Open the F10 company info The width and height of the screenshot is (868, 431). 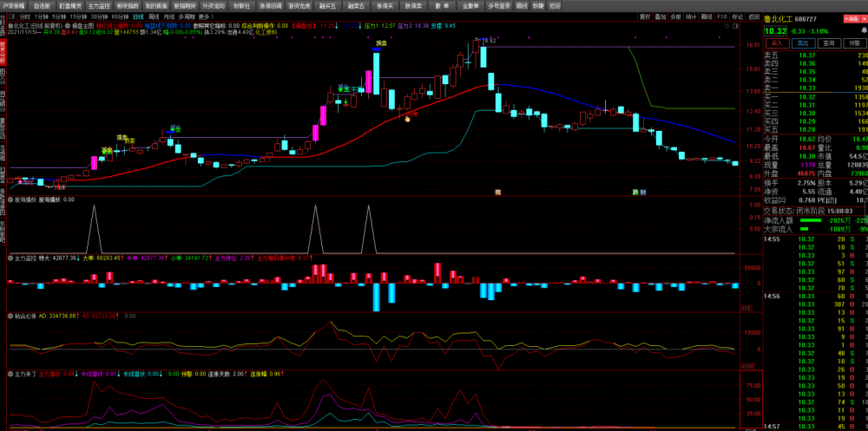coord(722,16)
